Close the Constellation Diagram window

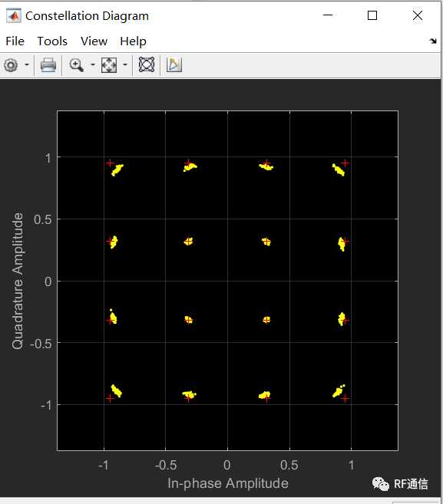418,15
